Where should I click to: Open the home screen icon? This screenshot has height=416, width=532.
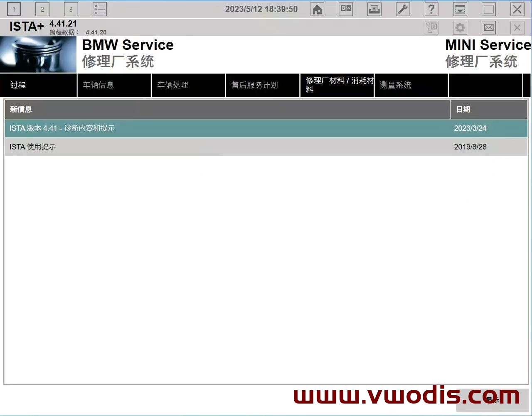click(x=317, y=9)
